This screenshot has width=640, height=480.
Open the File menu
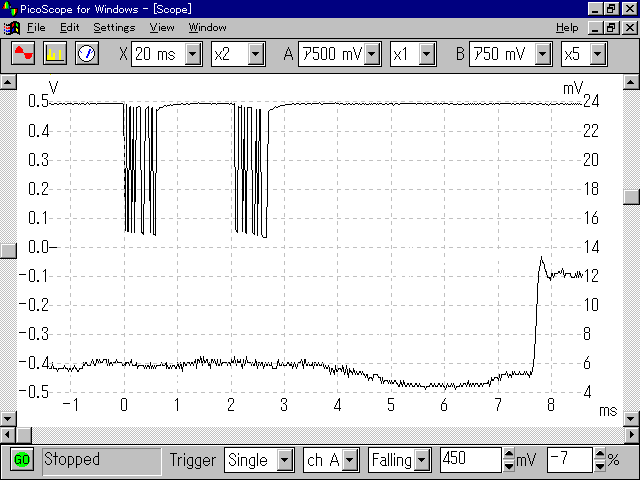(x=36, y=28)
